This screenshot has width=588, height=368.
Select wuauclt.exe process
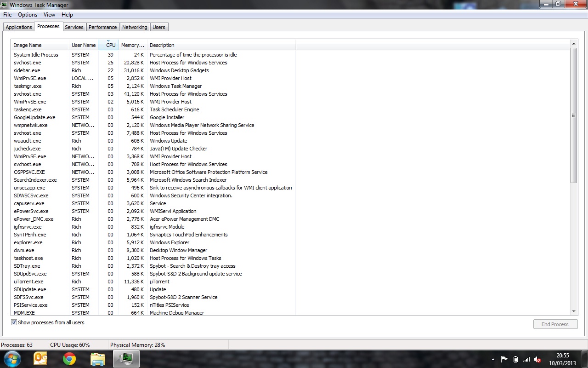pos(153,141)
